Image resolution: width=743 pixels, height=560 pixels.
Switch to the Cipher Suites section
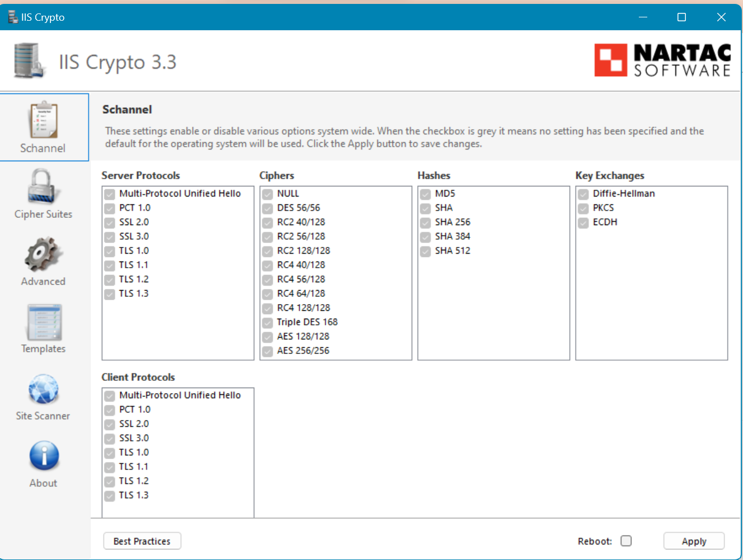[x=44, y=193]
